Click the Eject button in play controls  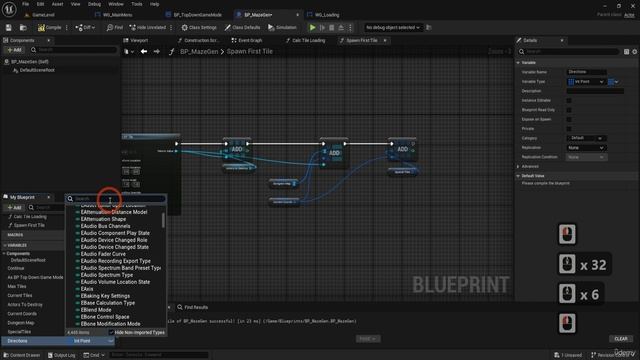(341, 27)
